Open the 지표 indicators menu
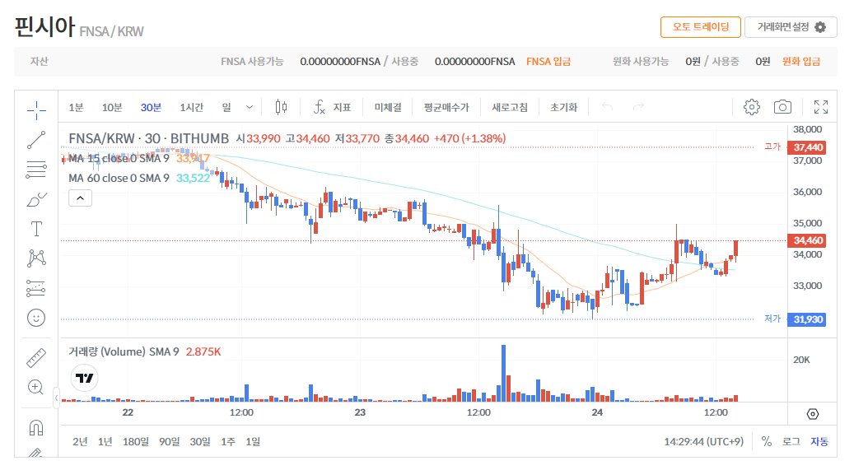 tap(332, 107)
